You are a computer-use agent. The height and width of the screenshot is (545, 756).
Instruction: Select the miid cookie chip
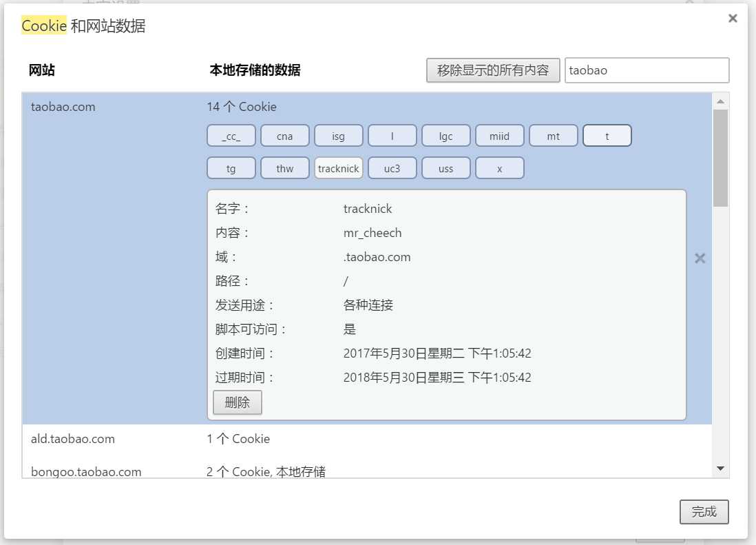(499, 136)
